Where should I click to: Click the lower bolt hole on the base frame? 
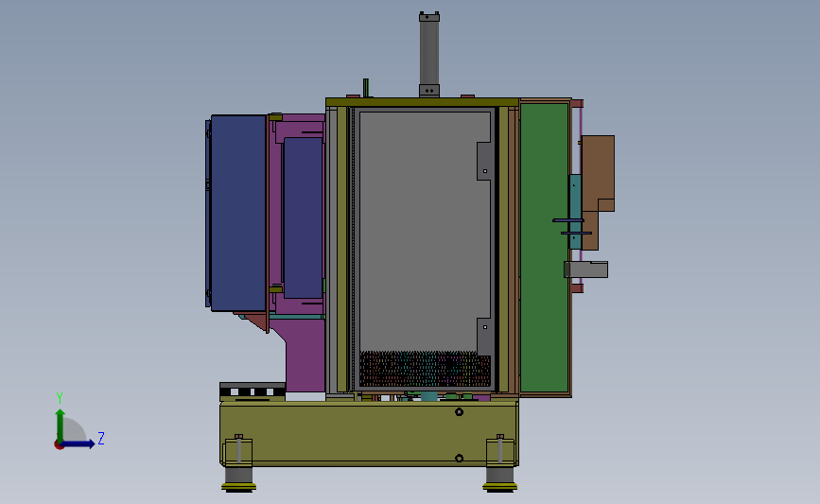pos(459,459)
